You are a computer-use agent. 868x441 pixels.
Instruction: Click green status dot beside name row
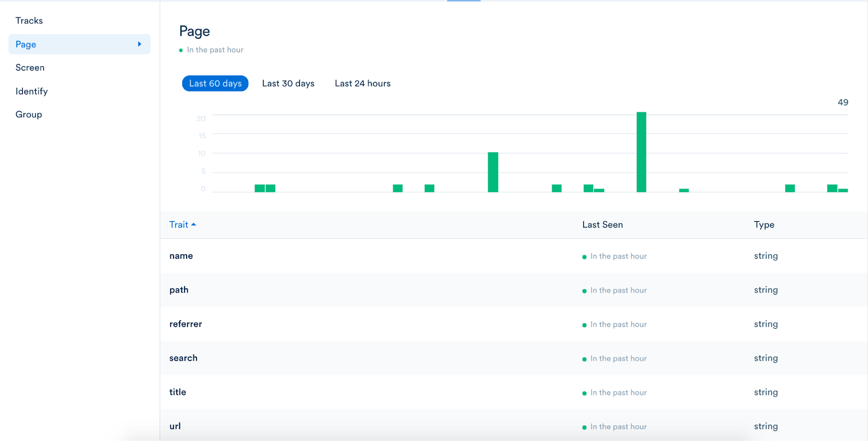click(584, 257)
